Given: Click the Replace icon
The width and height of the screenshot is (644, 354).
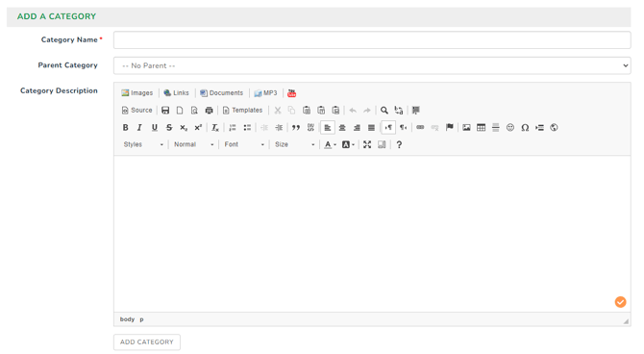Looking at the screenshot, I should coord(398,111).
